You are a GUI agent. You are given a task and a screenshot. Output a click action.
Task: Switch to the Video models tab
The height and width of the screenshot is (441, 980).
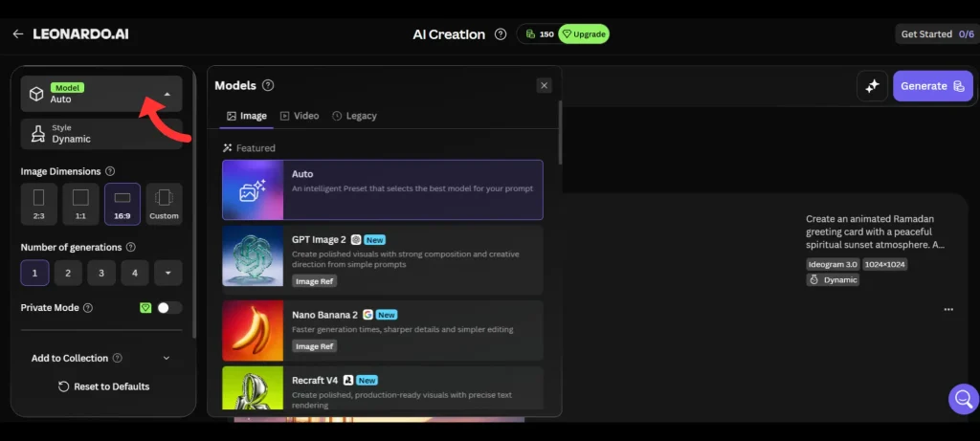tap(300, 116)
